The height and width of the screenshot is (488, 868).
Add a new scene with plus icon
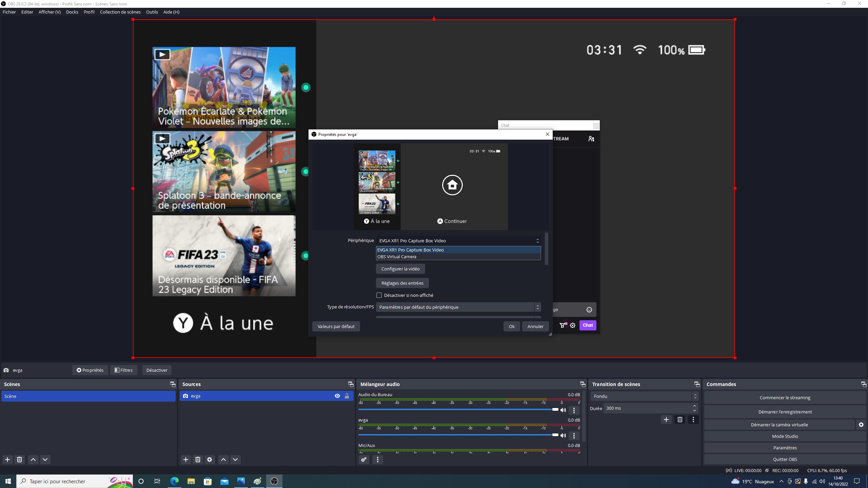[7, 460]
